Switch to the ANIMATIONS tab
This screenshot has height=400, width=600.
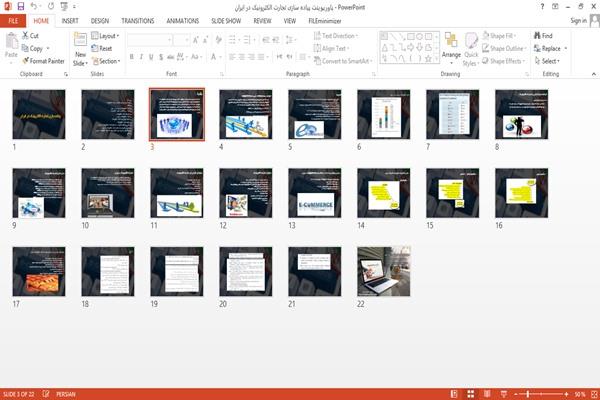pos(183,21)
